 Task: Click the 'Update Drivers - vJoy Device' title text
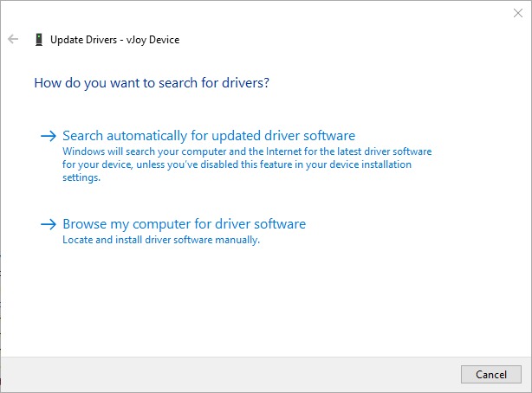(x=114, y=40)
